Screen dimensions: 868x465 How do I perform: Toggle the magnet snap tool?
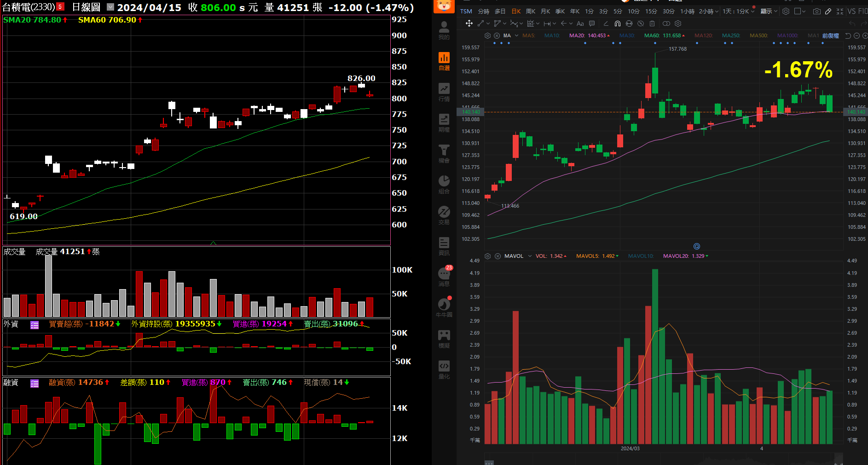click(x=618, y=23)
